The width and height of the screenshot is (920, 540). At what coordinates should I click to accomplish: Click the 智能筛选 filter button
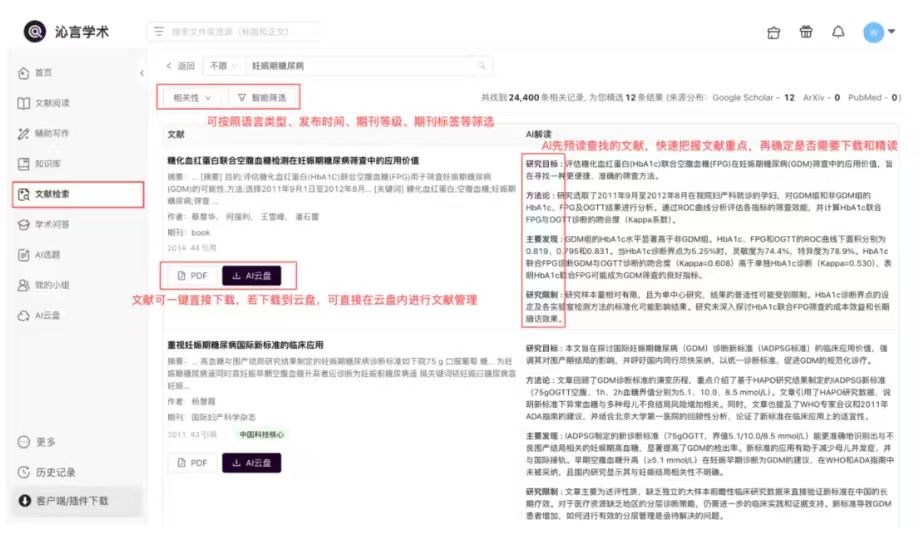point(262,97)
